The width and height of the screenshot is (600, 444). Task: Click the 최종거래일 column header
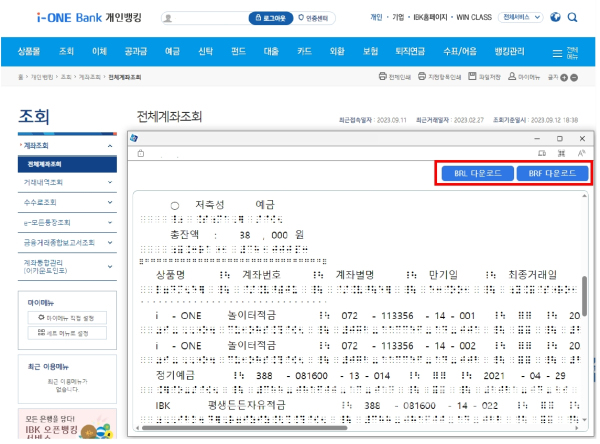(532, 275)
